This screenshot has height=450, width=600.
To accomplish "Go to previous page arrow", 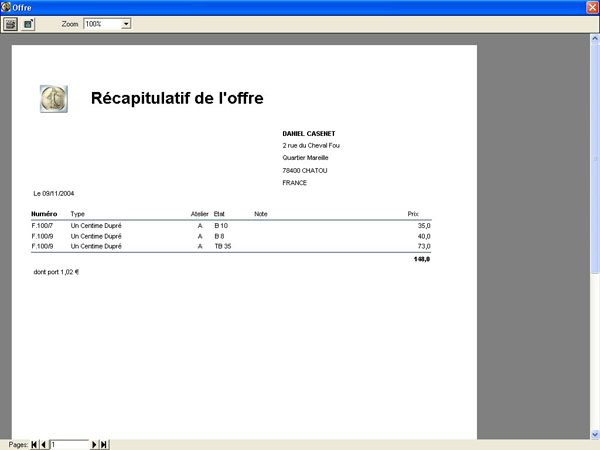I will (x=43, y=444).
